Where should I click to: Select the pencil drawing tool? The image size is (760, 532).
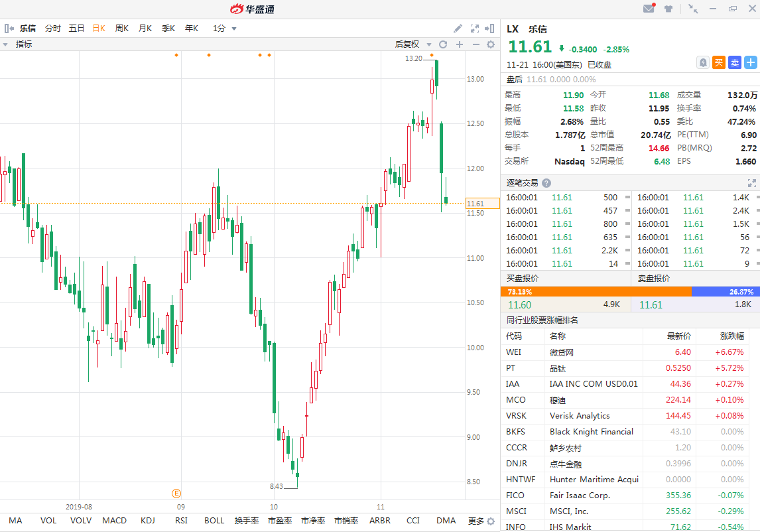click(x=458, y=29)
